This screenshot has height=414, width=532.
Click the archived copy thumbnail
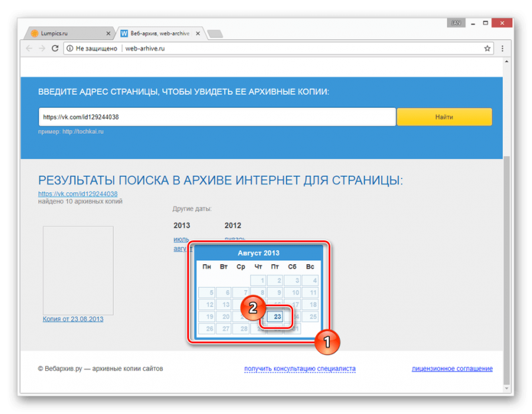(78, 270)
